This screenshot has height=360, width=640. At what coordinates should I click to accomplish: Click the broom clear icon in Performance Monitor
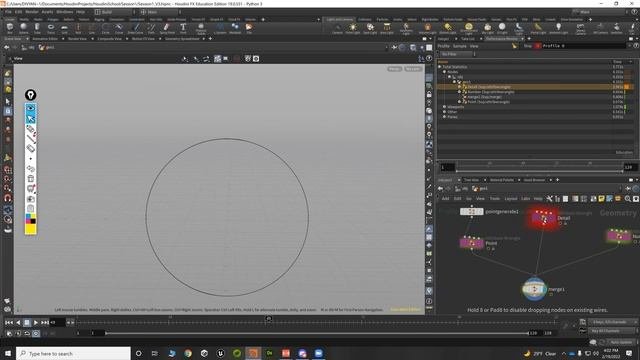tap(514, 46)
